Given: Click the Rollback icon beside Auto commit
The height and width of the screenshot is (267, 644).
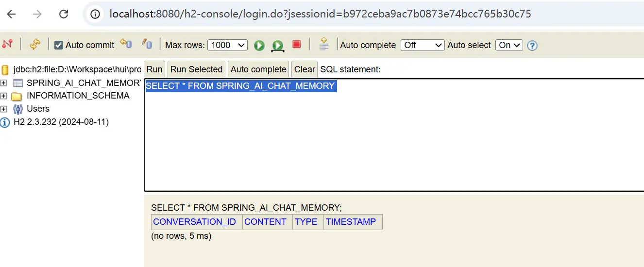Looking at the screenshot, I should (x=126, y=44).
